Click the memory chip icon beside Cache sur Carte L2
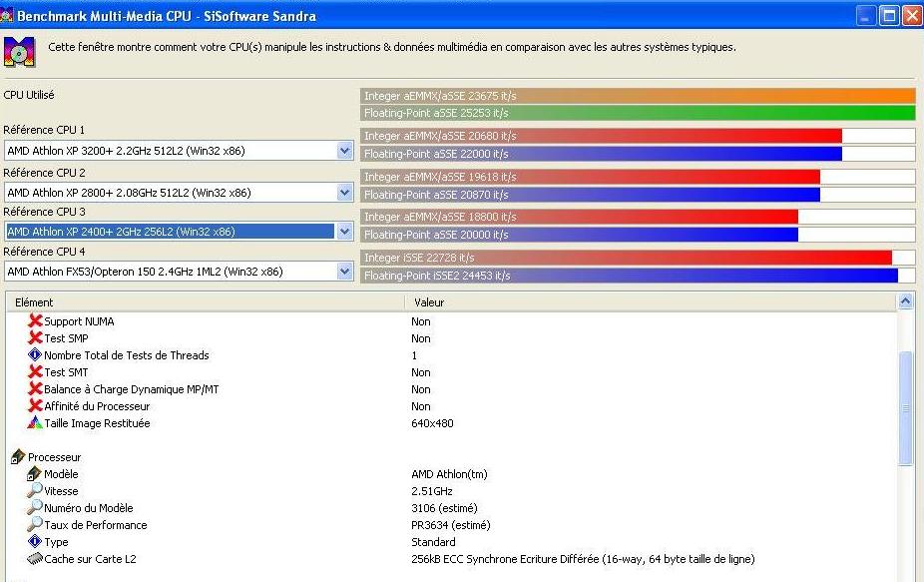Screen dimensions: 924x582 [35, 558]
